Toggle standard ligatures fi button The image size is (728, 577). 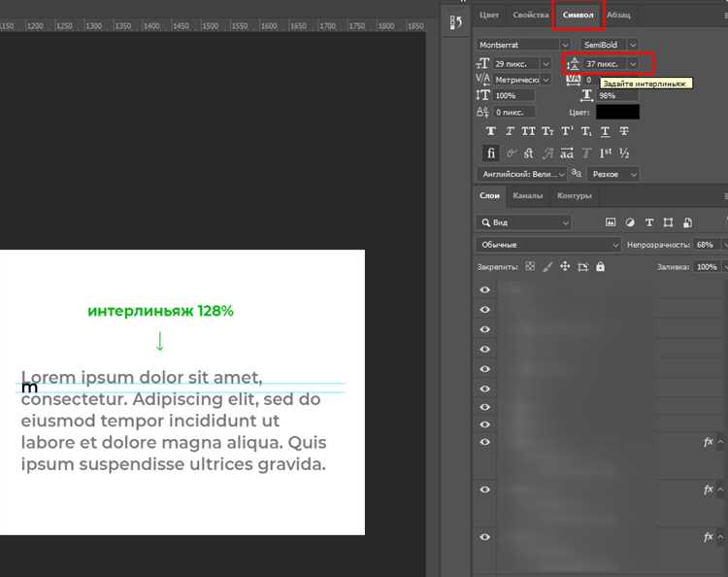point(491,153)
